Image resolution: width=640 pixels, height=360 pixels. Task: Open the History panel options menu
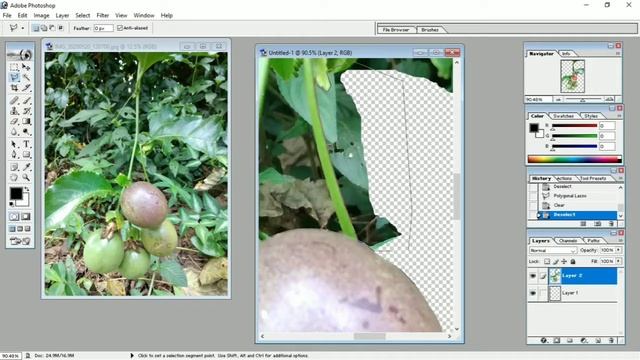620,178
